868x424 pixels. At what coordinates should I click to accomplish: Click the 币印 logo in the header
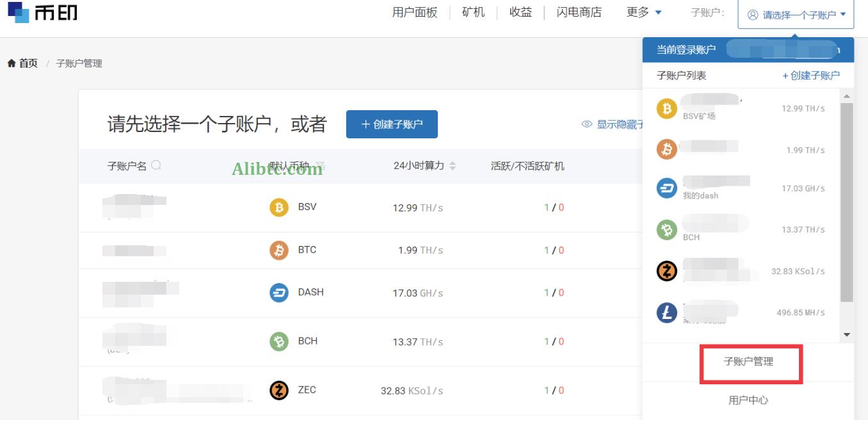pyautogui.click(x=42, y=12)
